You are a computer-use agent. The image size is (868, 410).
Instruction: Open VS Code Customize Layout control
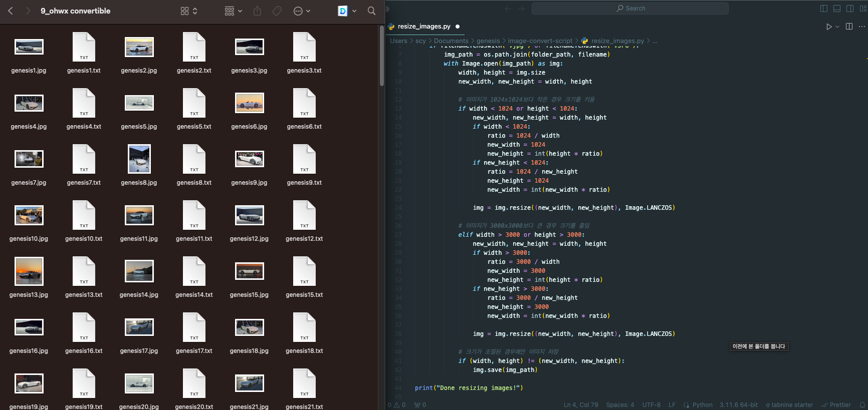click(x=863, y=9)
